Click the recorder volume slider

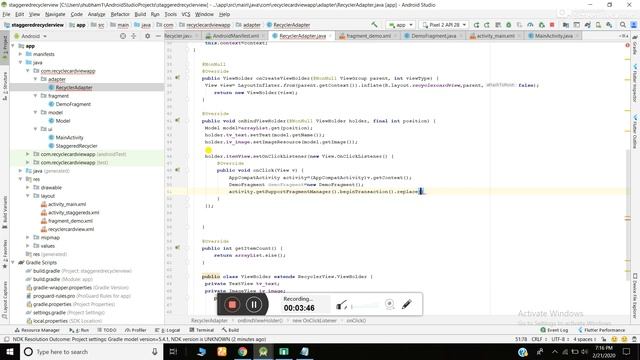pos(364,305)
